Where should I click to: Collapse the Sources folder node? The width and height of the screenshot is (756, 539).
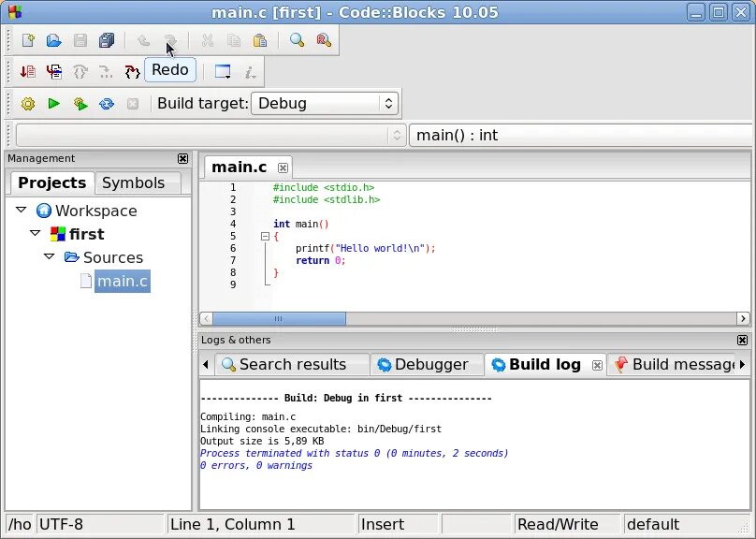coord(50,256)
